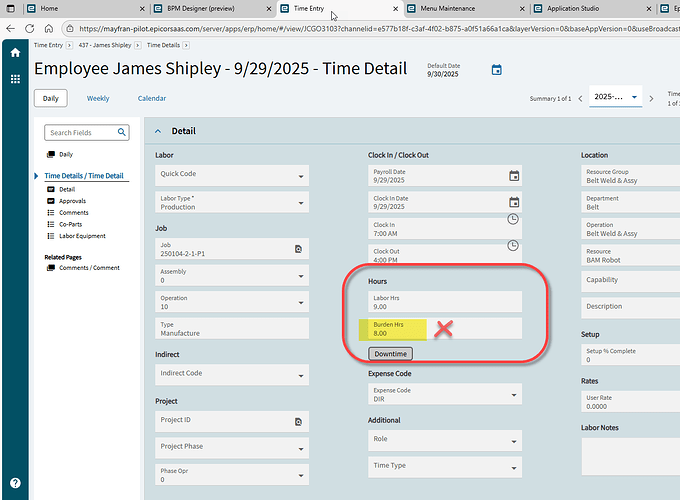
Task: Click search magnifier in Search Fields box
Action: coord(122,132)
